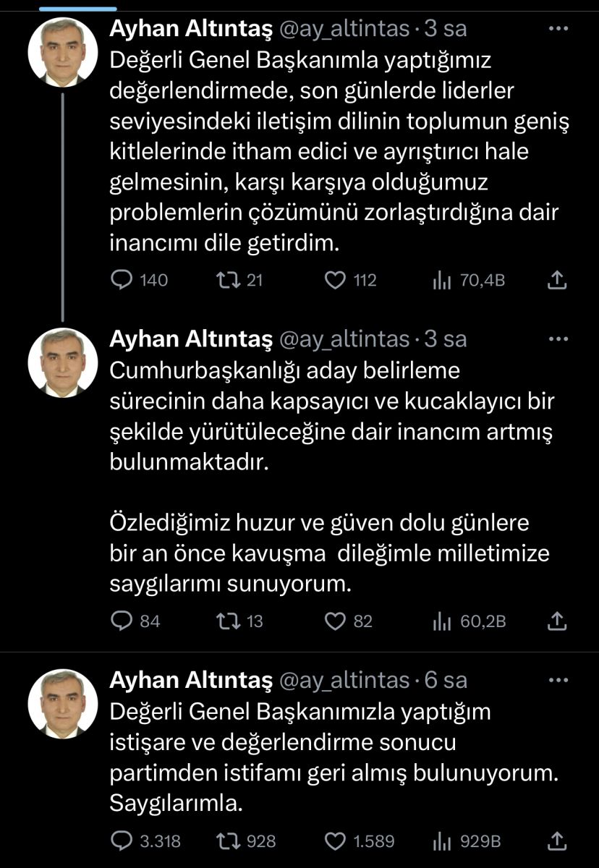This screenshot has width=599, height=868.
Task: Share the first tweet about liderler
Action: 557,280
